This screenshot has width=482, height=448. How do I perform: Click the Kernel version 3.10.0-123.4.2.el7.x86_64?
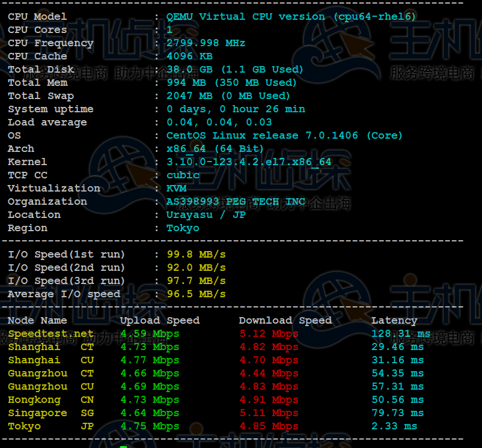[249, 162]
